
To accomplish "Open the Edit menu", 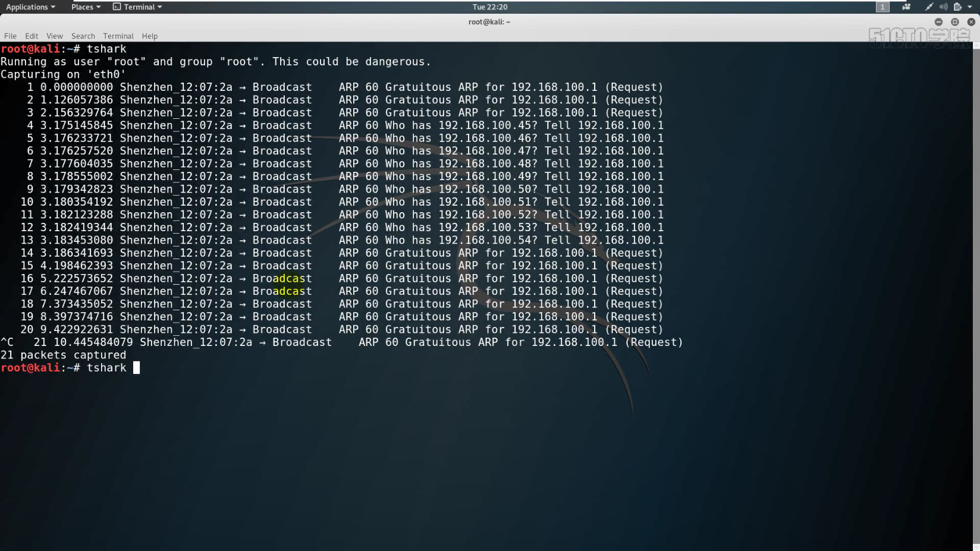I will point(31,36).
